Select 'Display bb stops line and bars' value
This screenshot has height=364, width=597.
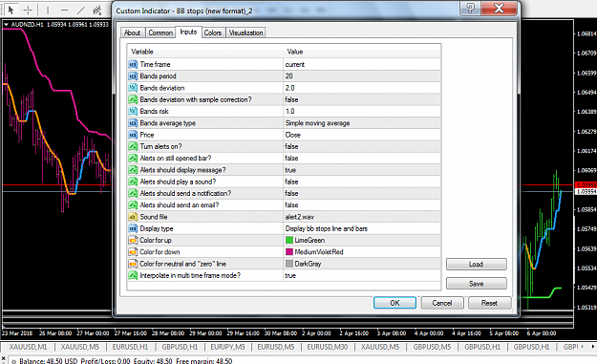click(x=327, y=228)
